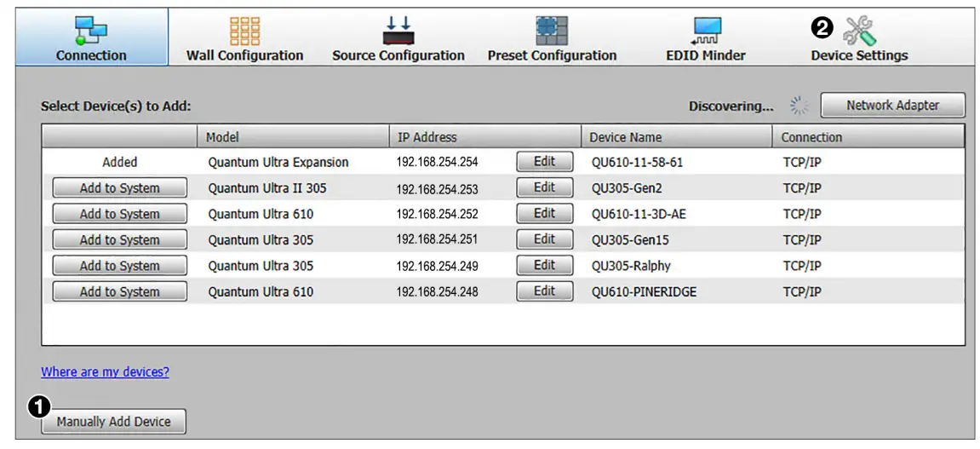Click the Wall Configuration grid icon
Image resolution: width=980 pixels, height=449 pixels.
coord(245,31)
